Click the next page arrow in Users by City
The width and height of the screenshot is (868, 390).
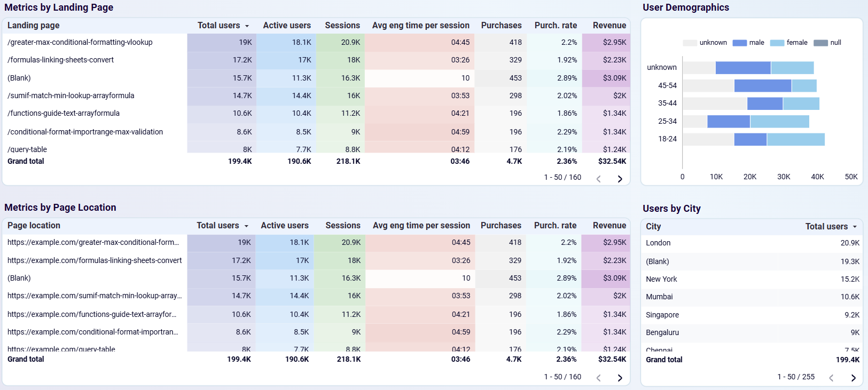pos(854,378)
